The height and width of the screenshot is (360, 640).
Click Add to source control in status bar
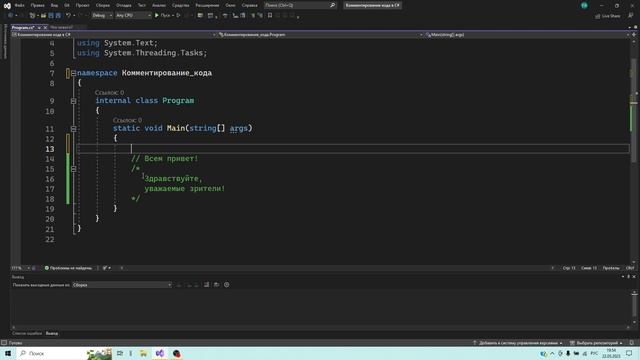518,343
